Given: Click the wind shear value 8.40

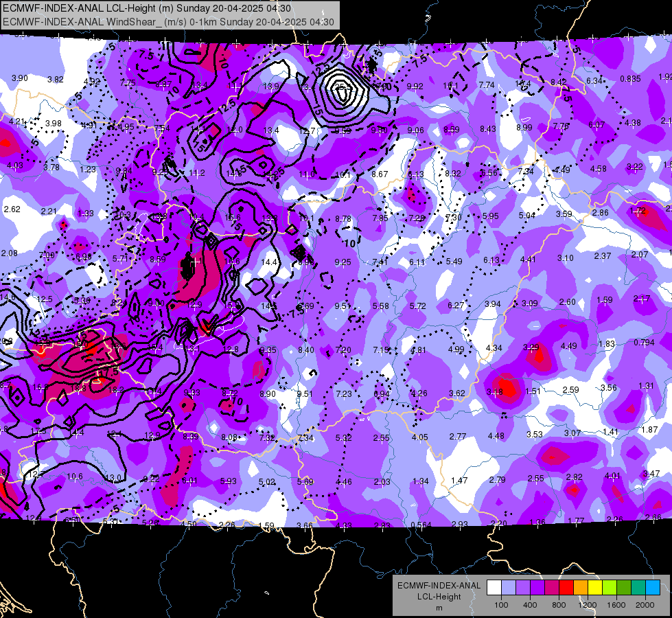Looking at the screenshot, I should click(306, 350).
